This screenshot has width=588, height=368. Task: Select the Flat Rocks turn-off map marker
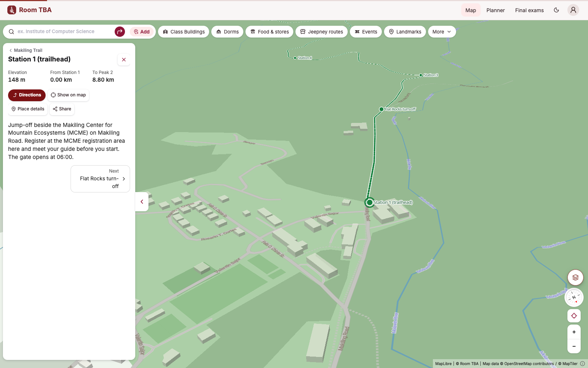coord(381,109)
